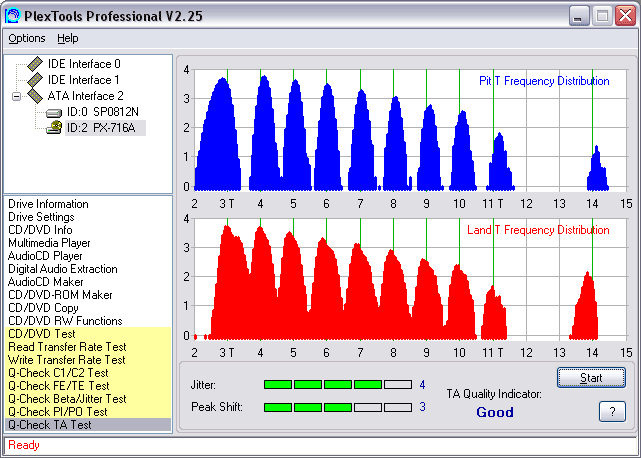Click the PX-716A optical drive icon
Screen dimensions: 641x458
54,128
